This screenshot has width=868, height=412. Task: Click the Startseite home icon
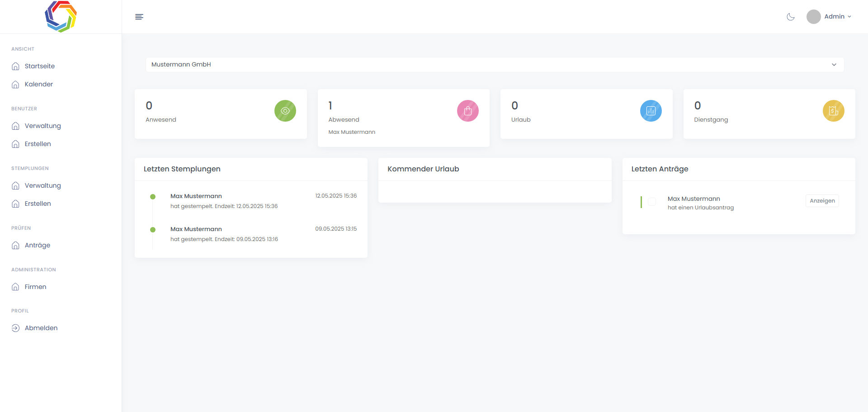pyautogui.click(x=15, y=66)
